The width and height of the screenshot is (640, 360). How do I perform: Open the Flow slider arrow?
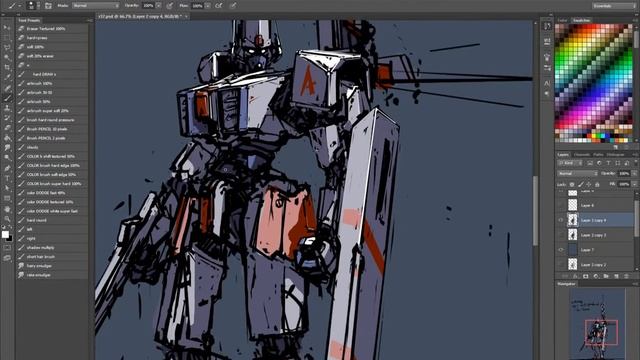click(208, 6)
